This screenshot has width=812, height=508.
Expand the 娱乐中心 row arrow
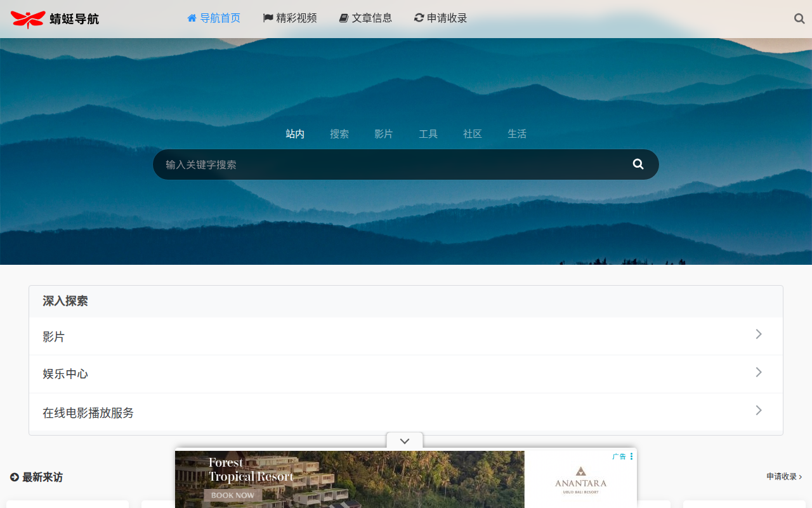point(759,373)
